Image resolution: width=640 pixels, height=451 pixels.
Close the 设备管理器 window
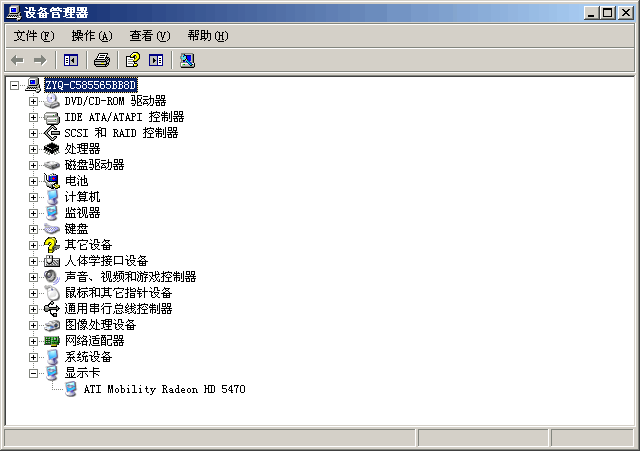(626, 13)
